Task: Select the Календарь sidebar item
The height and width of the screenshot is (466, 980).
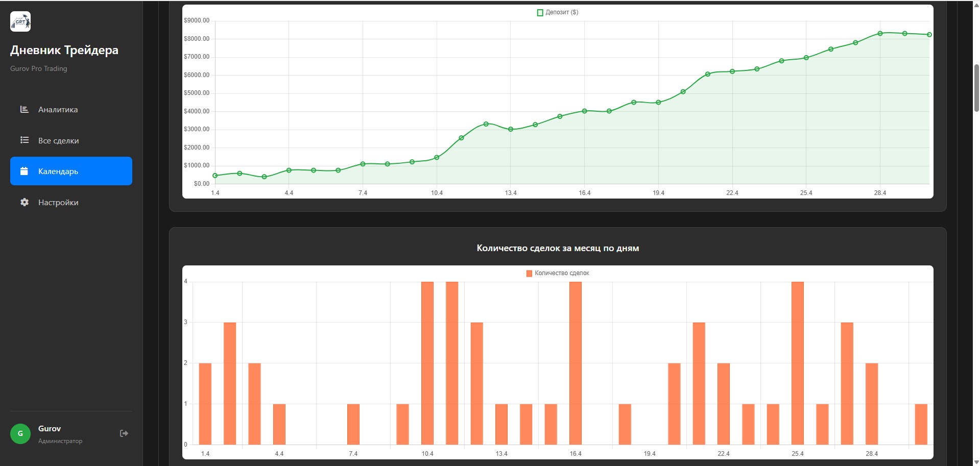Action: pos(71,171)
